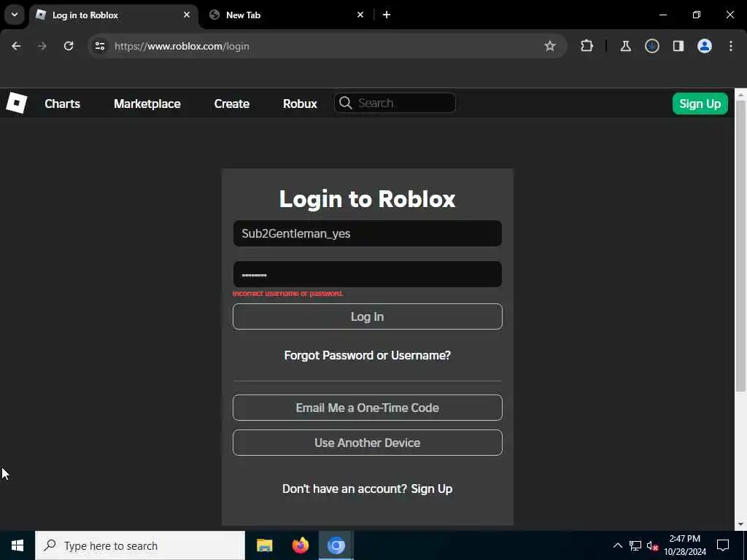Click the magnifier icon in Roblox search
This screenshot has width=747, height=560.
pyautogui.click(x=345, y=103)
